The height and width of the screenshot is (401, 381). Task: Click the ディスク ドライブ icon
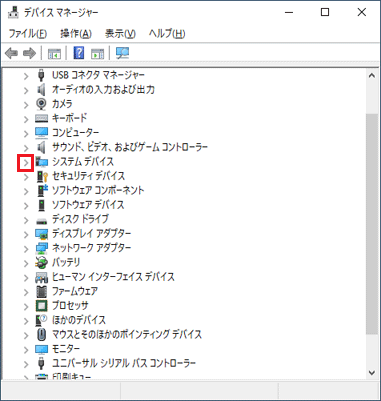tap(41, 220)
